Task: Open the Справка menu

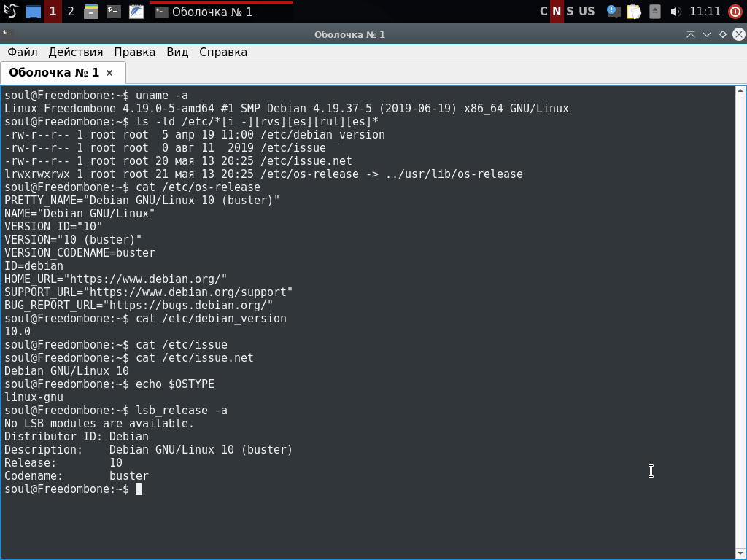Action: [x=223, y=52]
